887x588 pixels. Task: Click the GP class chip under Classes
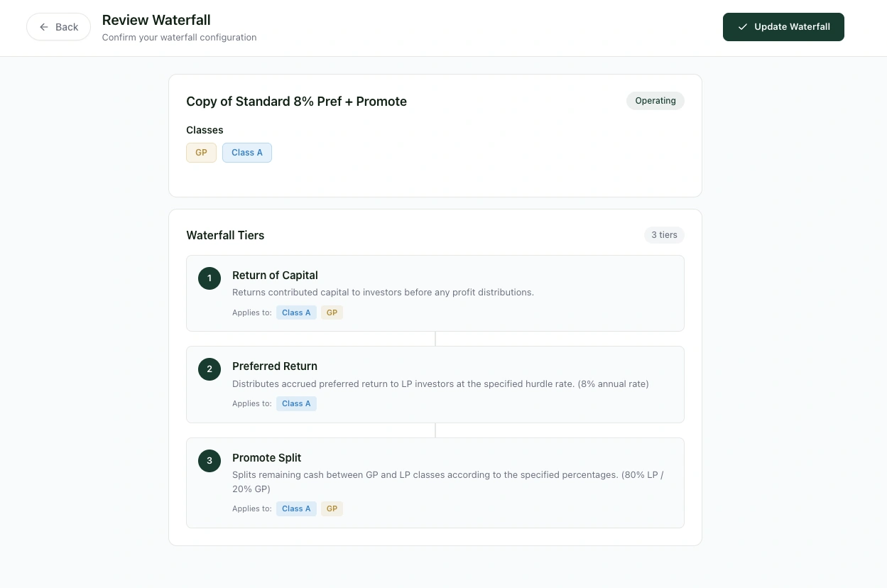tap(201, 152)
